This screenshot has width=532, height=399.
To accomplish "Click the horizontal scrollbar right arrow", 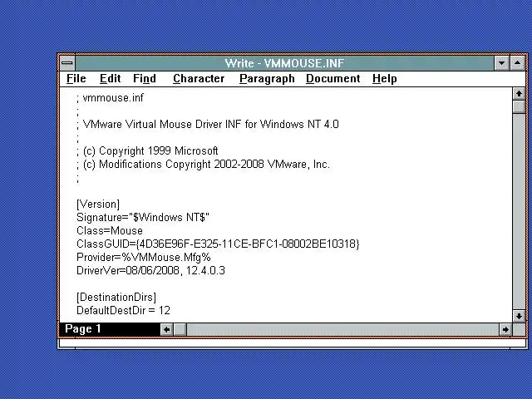I will 505,329.
